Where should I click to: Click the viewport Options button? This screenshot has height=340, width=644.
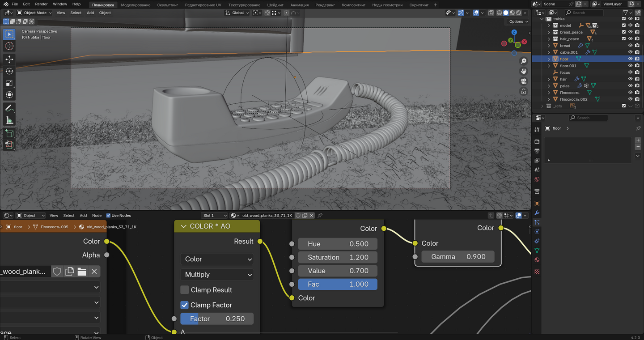pyautogui.click(x=518, y=21)
